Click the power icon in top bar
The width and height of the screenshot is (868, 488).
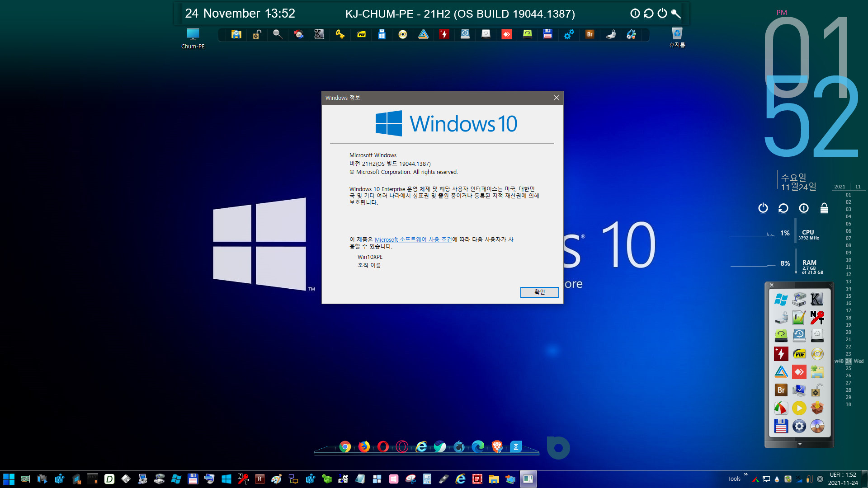662,14
